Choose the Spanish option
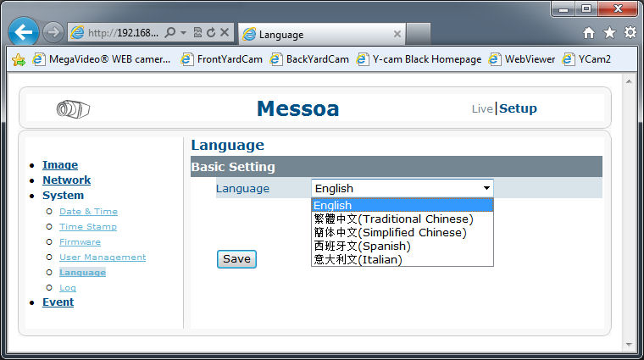644x360 pixels. [402, 246]
